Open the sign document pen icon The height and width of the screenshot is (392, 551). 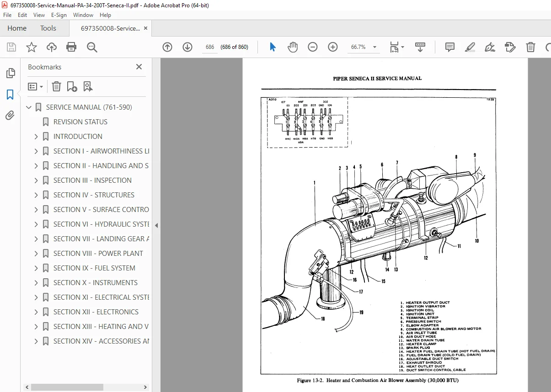pos(490,47)
